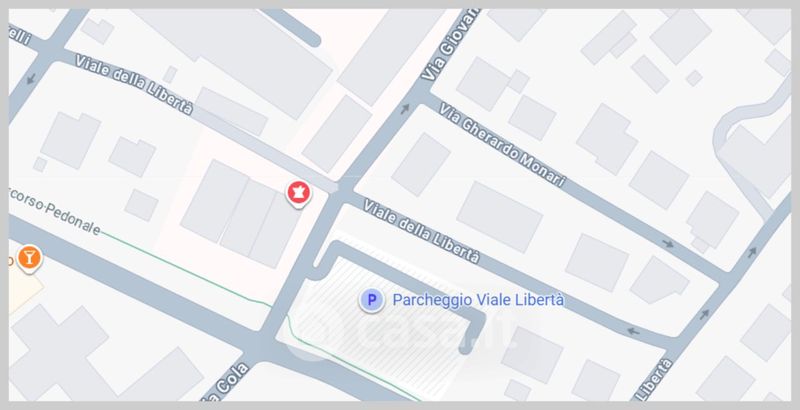Click the one-way arrow just above the vertical Libertà label

705,314
